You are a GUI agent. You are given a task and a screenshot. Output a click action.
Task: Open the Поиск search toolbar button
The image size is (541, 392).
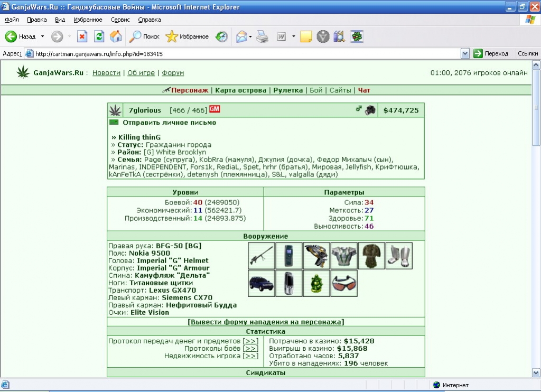point(144,36)
